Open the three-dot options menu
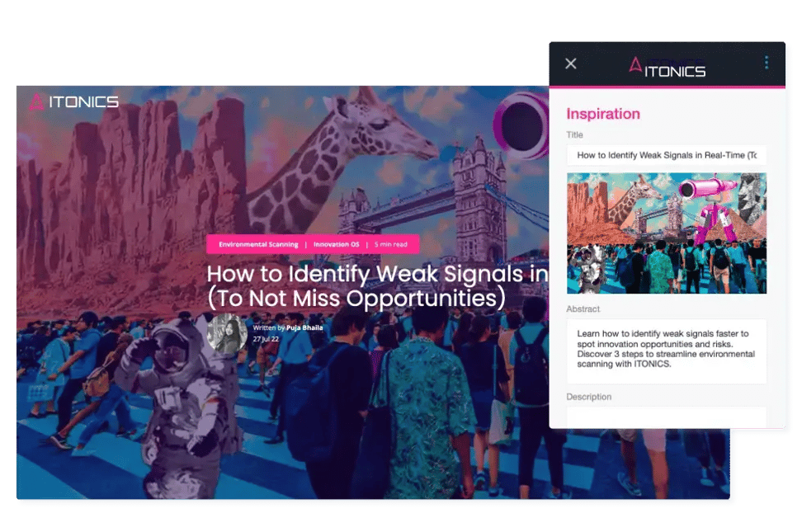Viewport: 802px width, 532px height. point(766,63)
